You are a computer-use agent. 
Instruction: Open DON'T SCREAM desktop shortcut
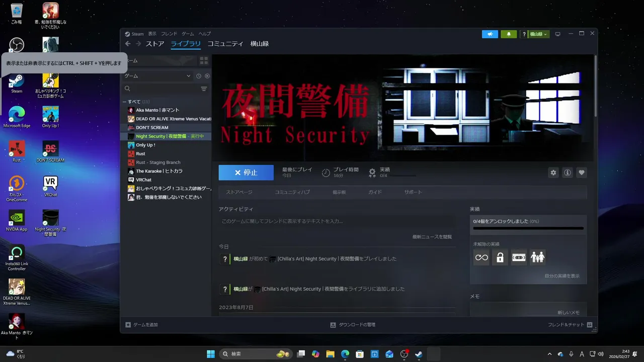(x=50, y=151)
